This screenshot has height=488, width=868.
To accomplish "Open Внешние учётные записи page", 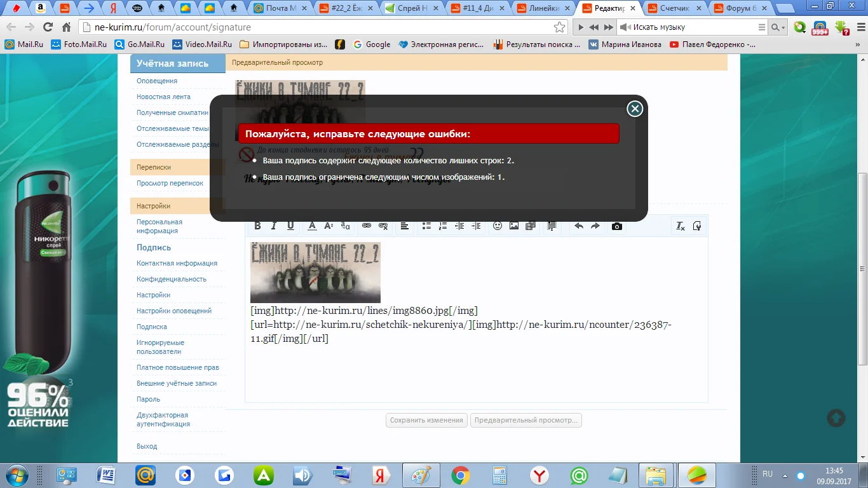I will pos(177,383).
